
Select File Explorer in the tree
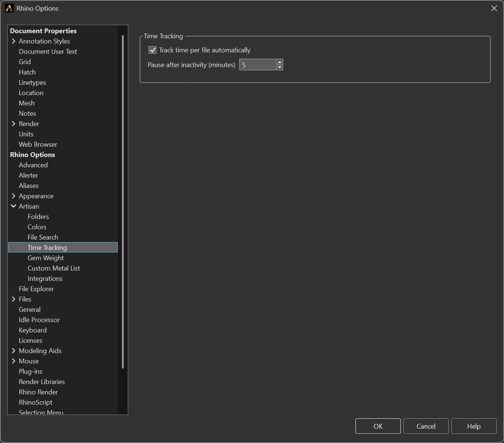point(36,289)
